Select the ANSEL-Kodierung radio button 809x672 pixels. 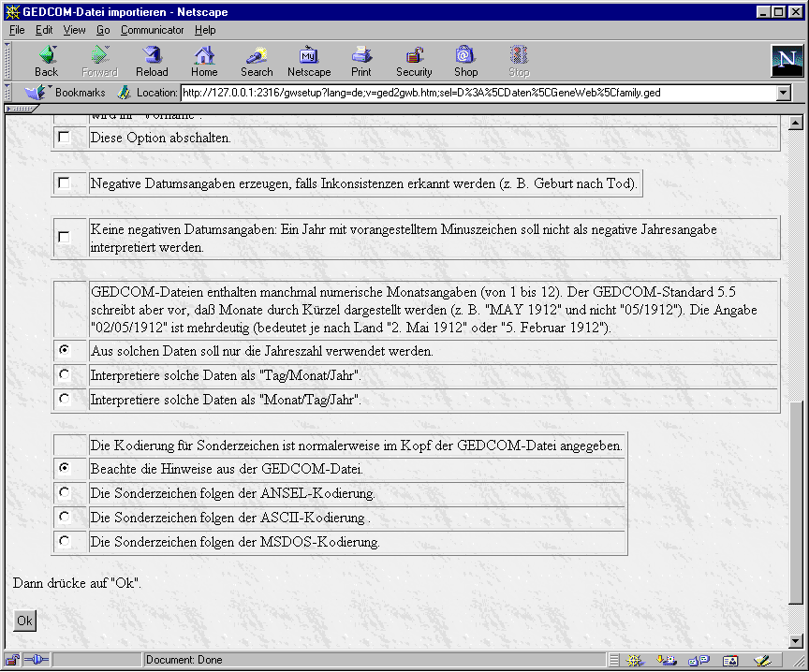coord(64,492)
